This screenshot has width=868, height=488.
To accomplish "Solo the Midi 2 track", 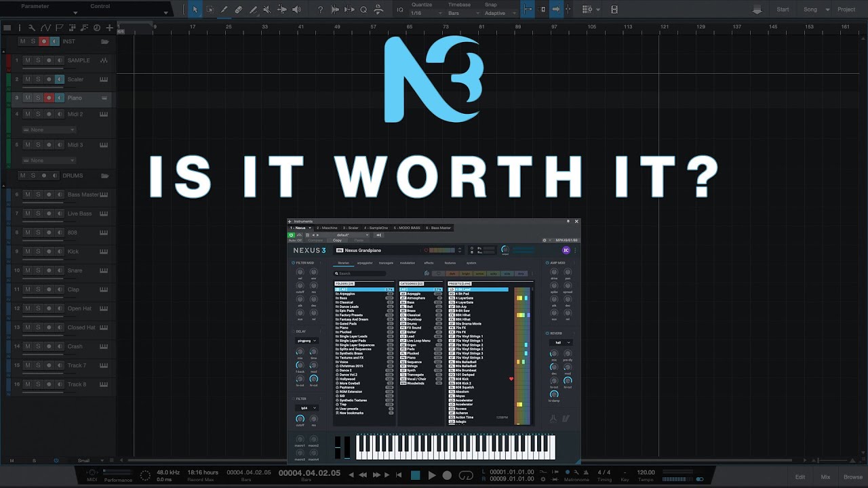I will [x=38, y=115].
